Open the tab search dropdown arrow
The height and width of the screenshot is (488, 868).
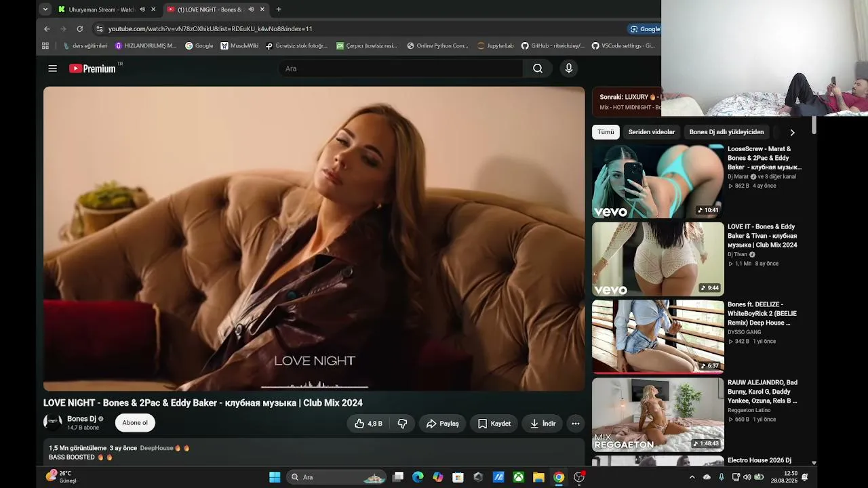click(x=45, y=9)
